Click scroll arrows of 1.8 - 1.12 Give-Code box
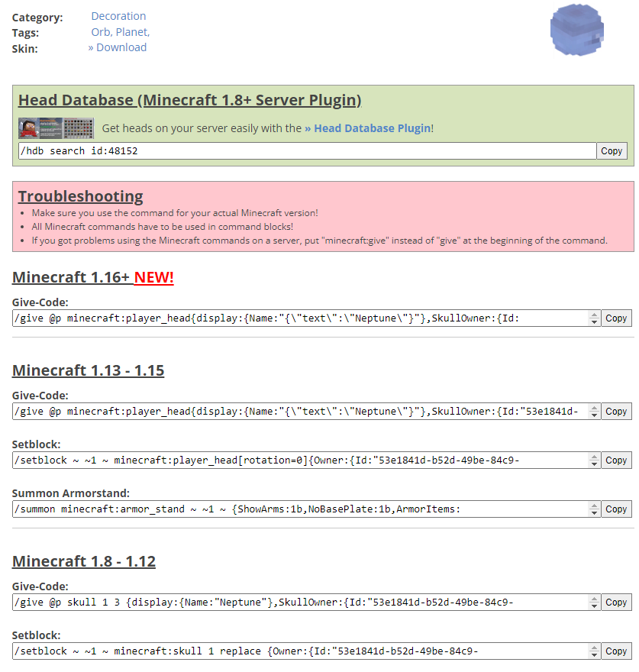Screen dimensions: 639x672 (594, 603)
